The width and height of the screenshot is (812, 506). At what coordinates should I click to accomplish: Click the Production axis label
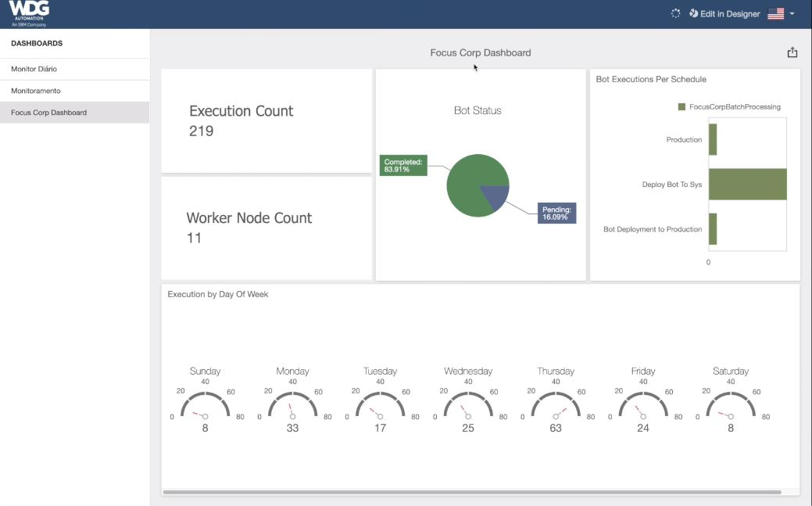684,140
